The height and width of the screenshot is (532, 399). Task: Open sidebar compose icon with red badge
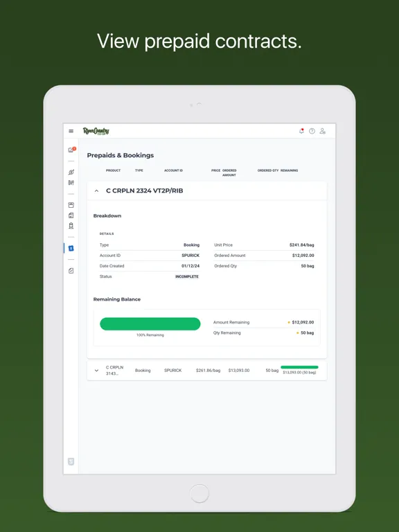[71, 150]
